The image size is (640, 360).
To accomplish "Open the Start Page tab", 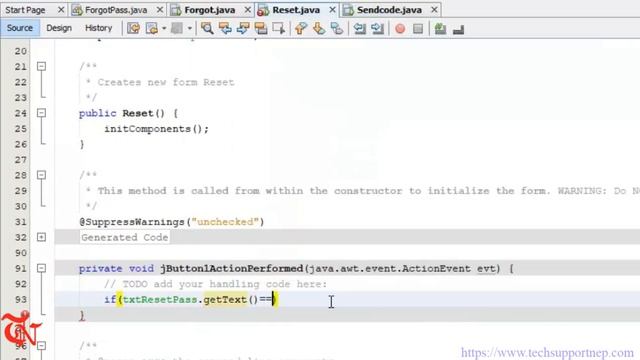I will [x=25, y=10].
